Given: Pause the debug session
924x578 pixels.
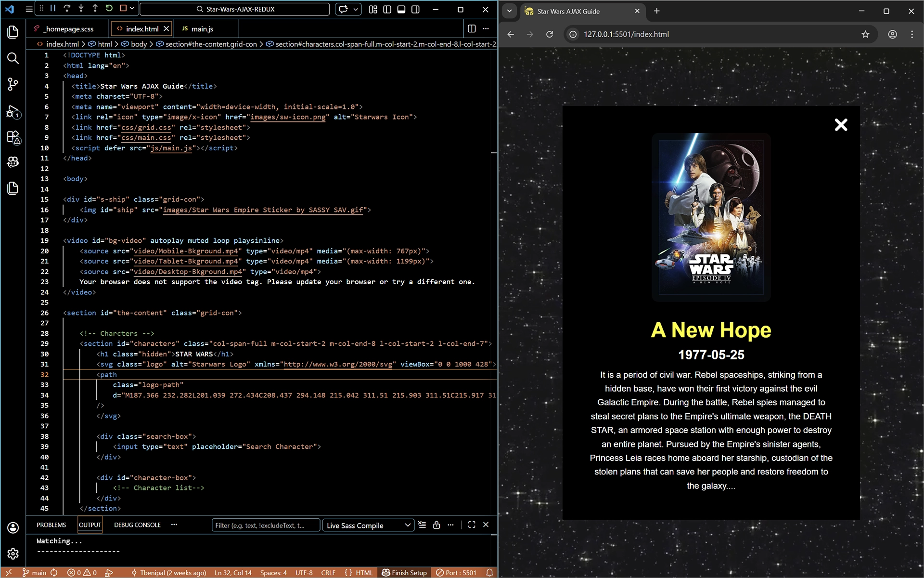Looking at the screenshot, I should 53,8.
